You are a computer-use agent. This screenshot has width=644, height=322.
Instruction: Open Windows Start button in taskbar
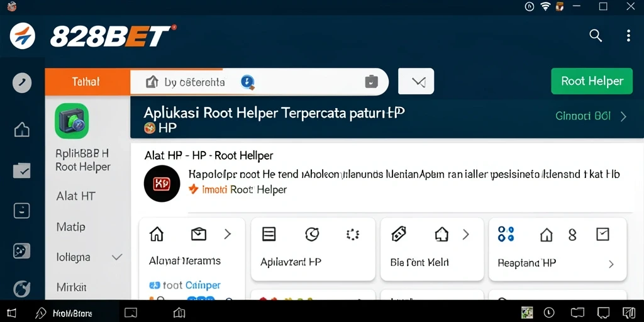point(11,313)
